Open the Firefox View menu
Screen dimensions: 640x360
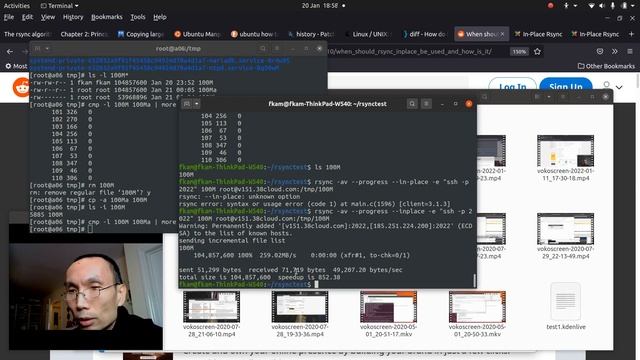click(48, 17)
